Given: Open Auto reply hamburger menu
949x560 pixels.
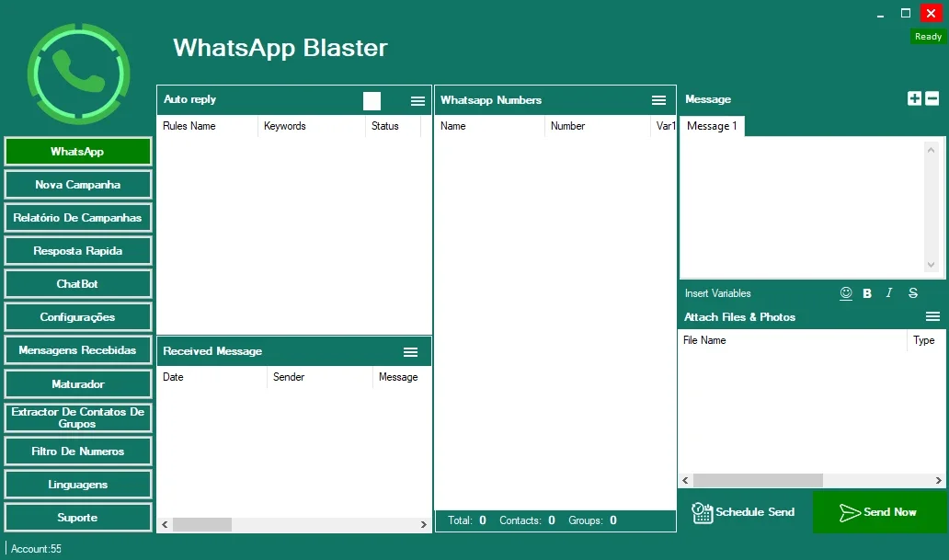Looking at the screenshot, I should point(417,101).
